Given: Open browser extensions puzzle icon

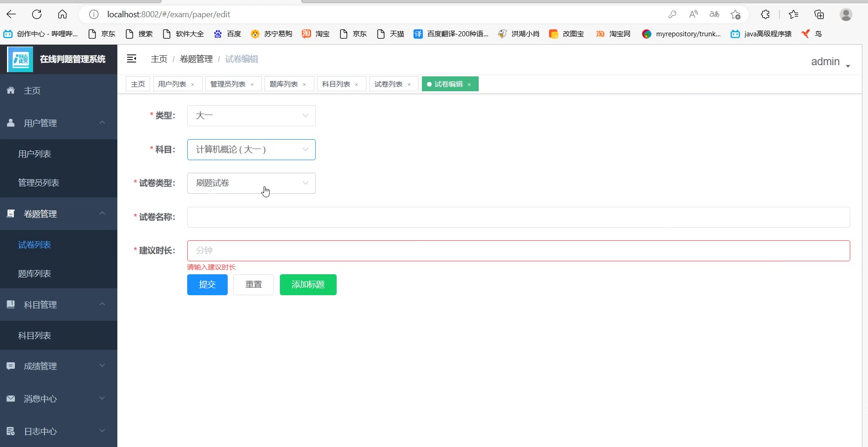Looking at the screenshot, I should pyautogui.click(x=765, y=14).
